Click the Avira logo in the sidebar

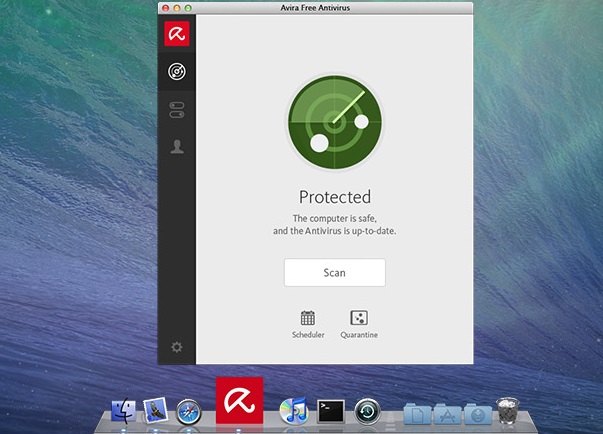176,33
